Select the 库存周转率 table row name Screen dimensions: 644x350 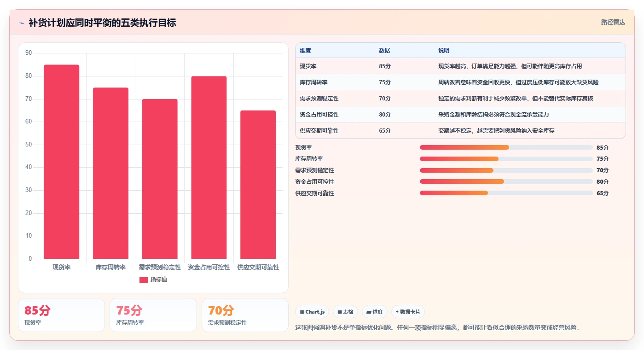(313, 82)
